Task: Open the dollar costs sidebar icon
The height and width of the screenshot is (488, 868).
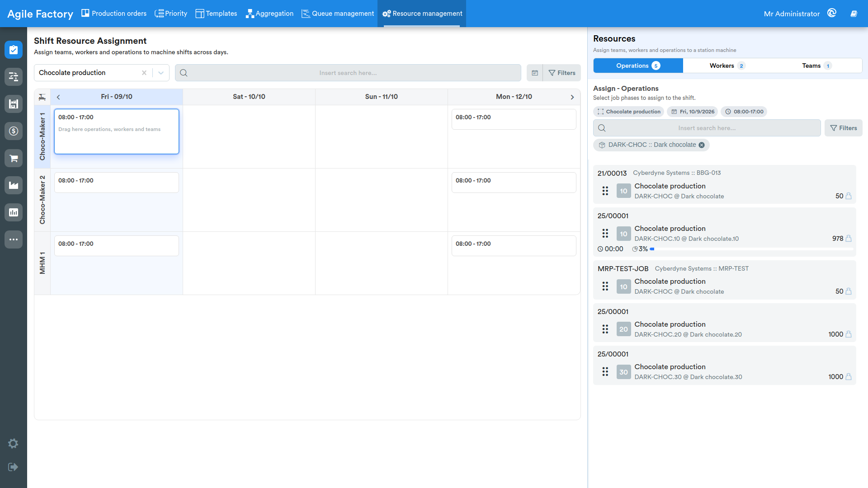Action: pos(14,131)
